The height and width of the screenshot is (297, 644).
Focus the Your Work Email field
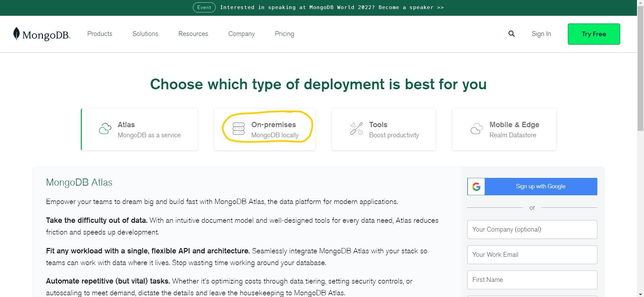(532, 255)
